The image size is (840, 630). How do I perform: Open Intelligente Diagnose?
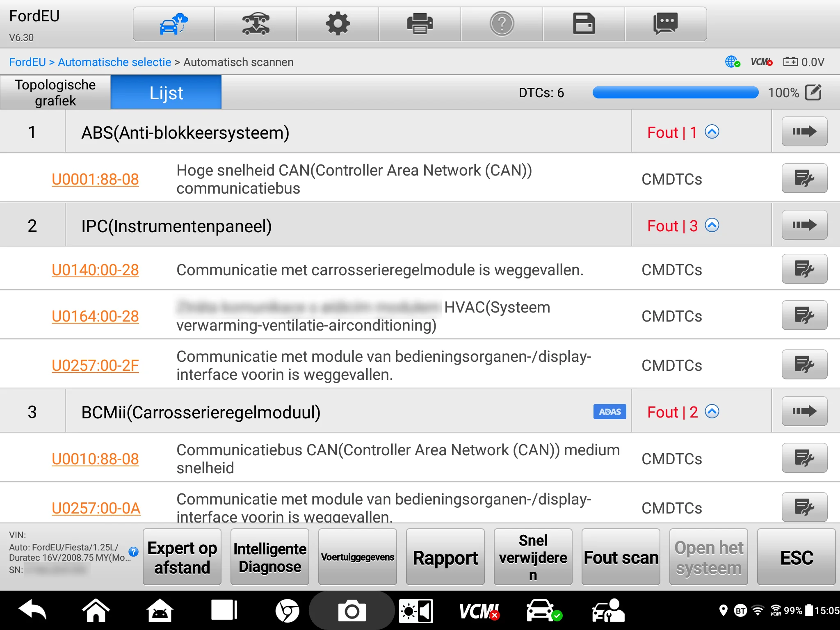(x=270, y=557)
